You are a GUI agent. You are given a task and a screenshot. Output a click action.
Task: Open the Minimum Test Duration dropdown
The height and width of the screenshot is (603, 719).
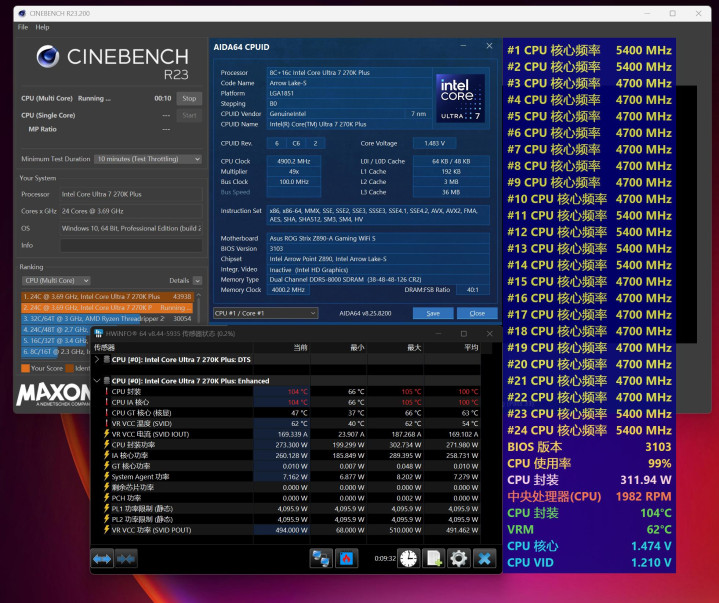(144, 159)
